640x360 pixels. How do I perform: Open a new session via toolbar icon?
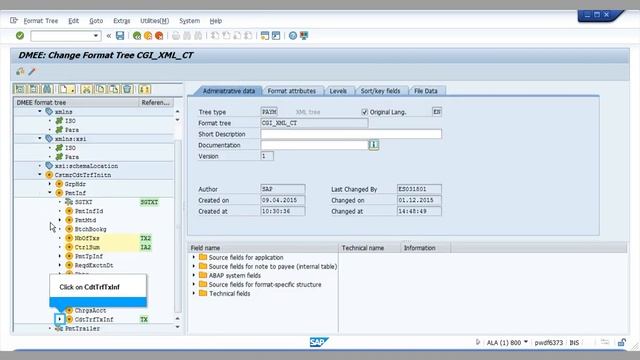click(265, 36)
